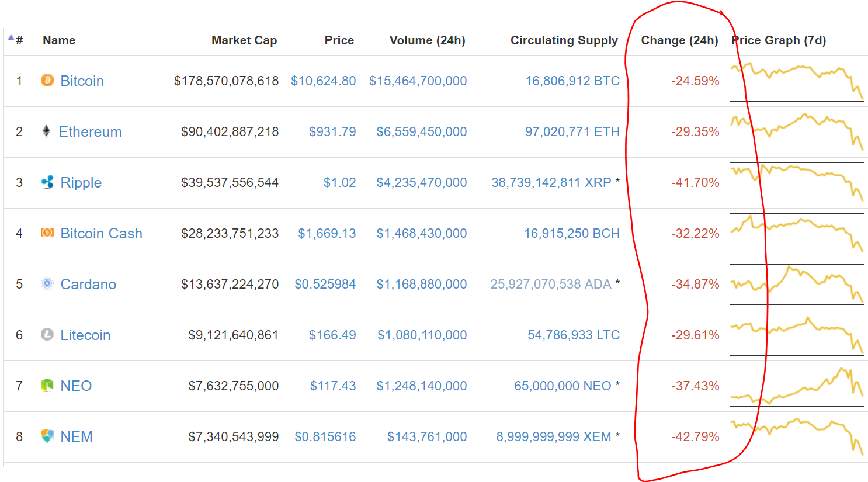The height and width of the screenshot is (482, 868).
Task: Select Bitcoin market cap $178,570,078,618
Action: 227,81
